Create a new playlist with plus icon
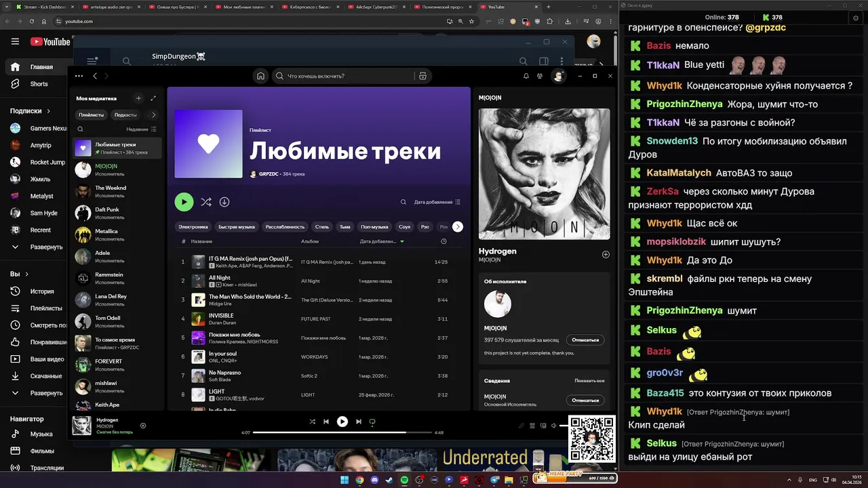 (138, 98)
